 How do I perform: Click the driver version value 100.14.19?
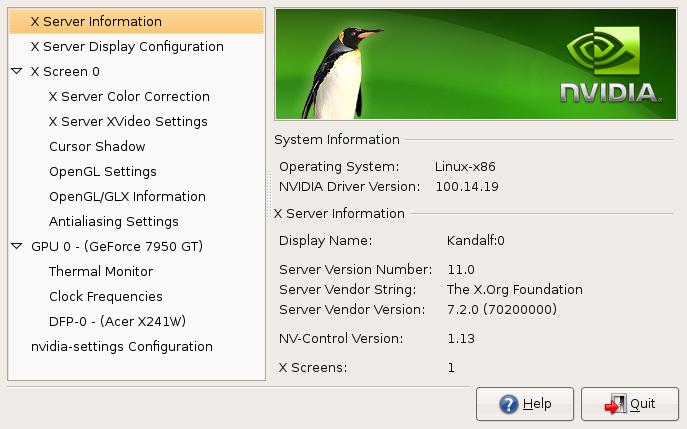coord(467,187)
